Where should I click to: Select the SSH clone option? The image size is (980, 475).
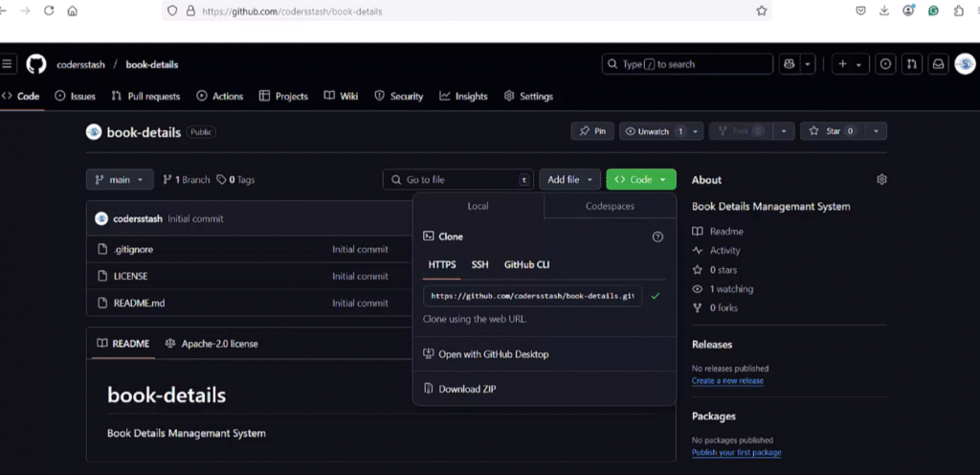point(480,264)
